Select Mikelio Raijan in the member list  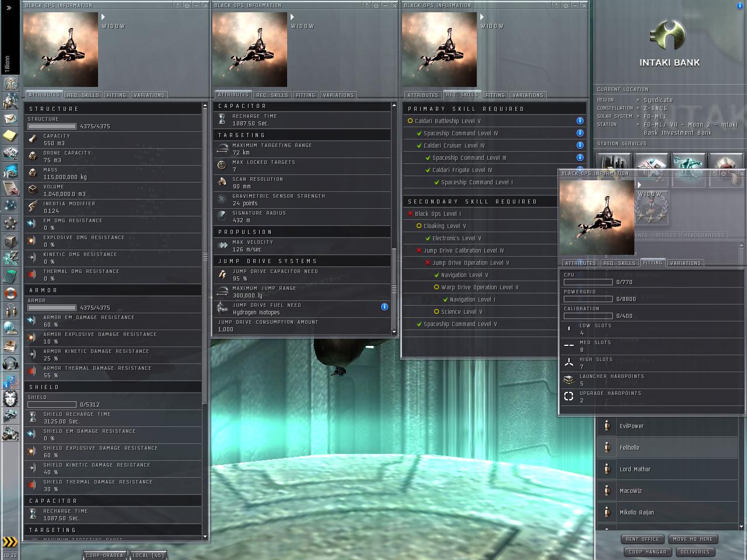[x=667, y=512]
